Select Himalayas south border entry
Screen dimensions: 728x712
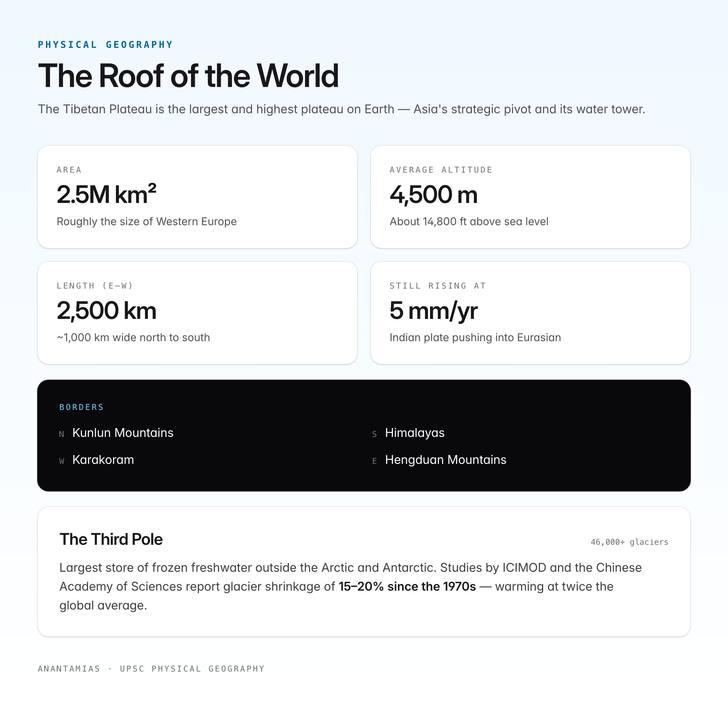click(408, 433)
